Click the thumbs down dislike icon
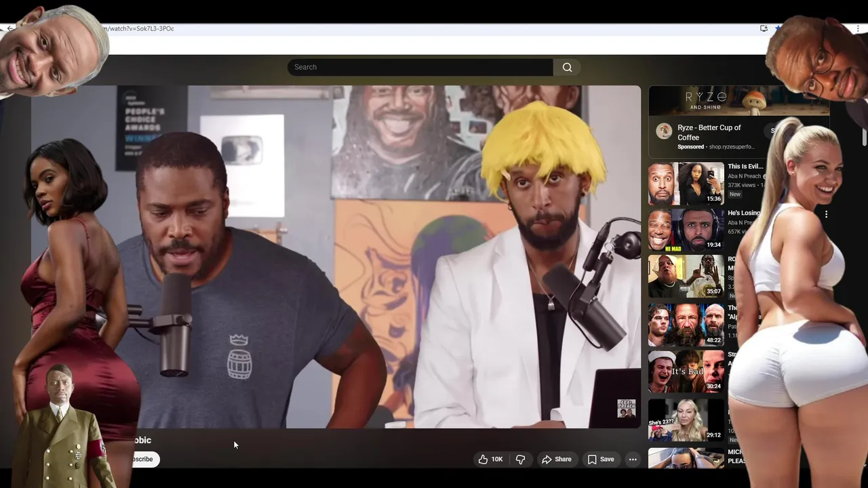Viewport: 868px width, 488px height. (520, 459)
